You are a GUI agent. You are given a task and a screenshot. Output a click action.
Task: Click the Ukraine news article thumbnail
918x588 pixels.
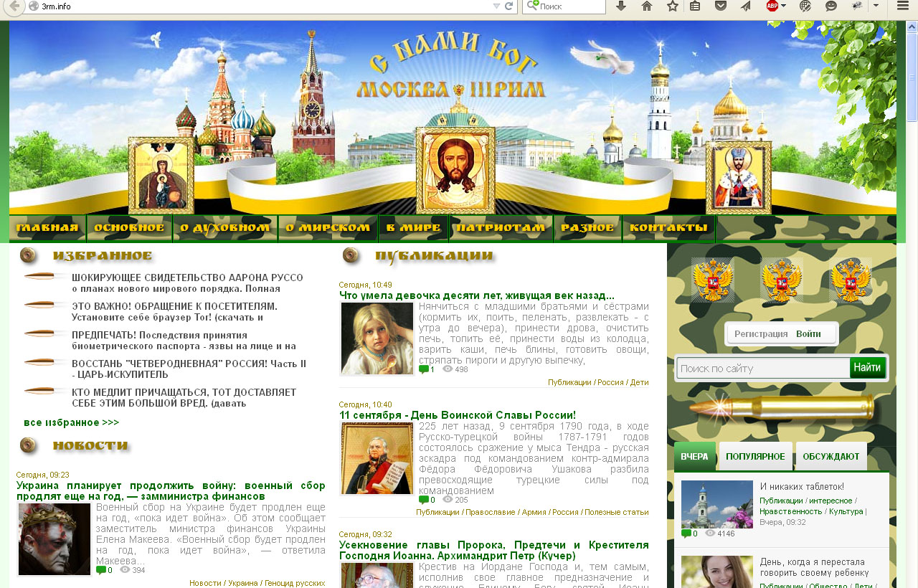[x=55, y=539]
